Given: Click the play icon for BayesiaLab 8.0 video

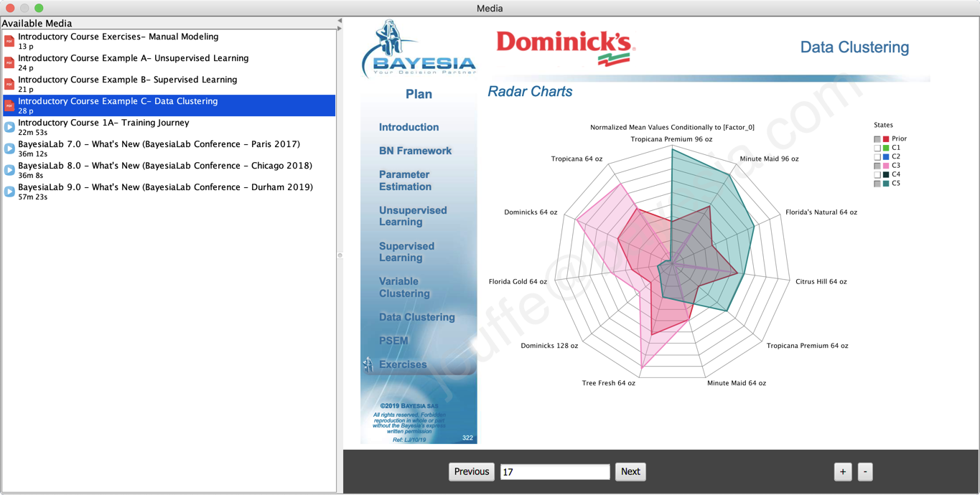Looking at the screenshot, I should (9, 170).
